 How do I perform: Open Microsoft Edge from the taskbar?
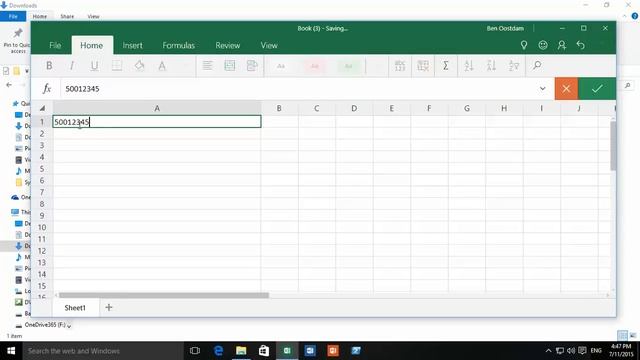point(218,351)
